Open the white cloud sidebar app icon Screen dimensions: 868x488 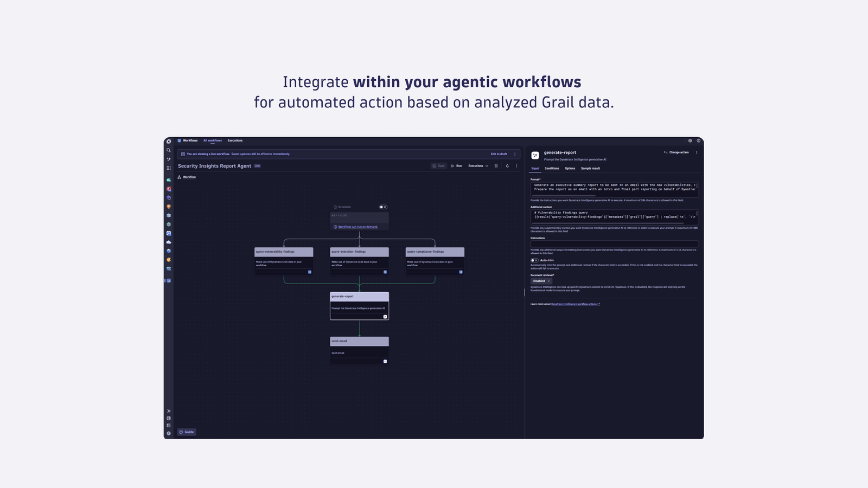(x=169, y=242)
